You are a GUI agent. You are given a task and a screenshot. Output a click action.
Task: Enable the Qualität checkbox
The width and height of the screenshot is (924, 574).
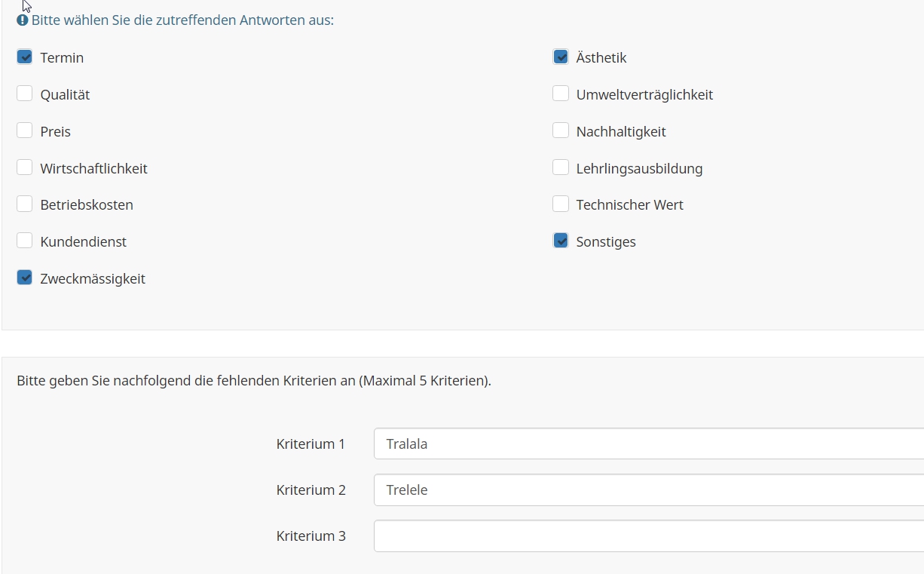pos(25,94)
